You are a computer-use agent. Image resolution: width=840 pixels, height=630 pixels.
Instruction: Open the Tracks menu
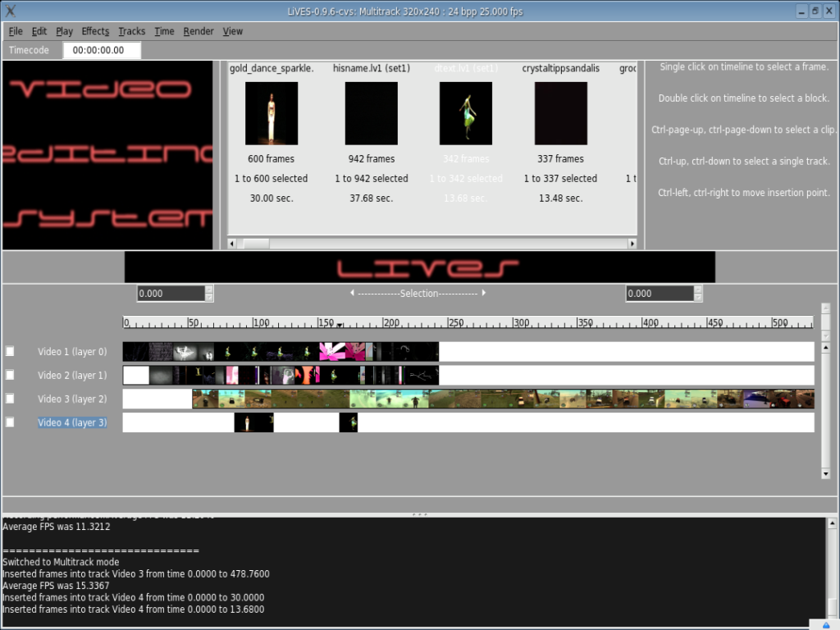click(132, 31)
